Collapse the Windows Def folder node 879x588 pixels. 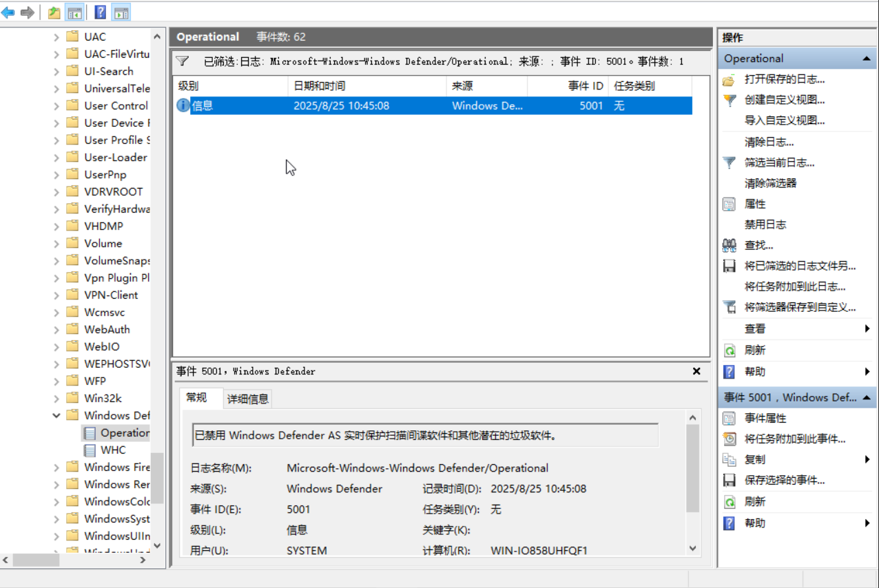point(56,415)
